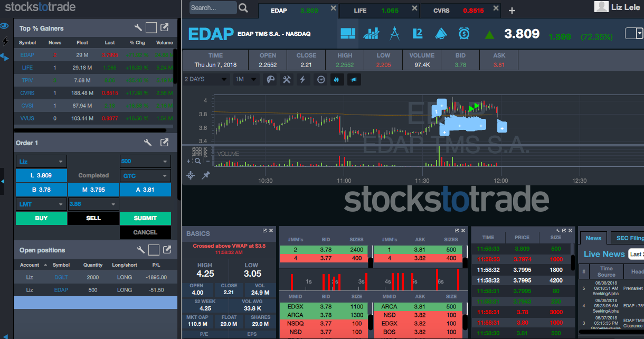This screenshot has height=339, width=644.
Task: Open the 1M interval dropdown
Action: [246, 79]
